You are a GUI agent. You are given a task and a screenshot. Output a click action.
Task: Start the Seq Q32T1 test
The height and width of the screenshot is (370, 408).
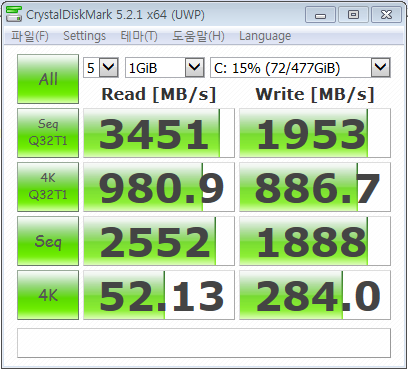coord(48,133)
